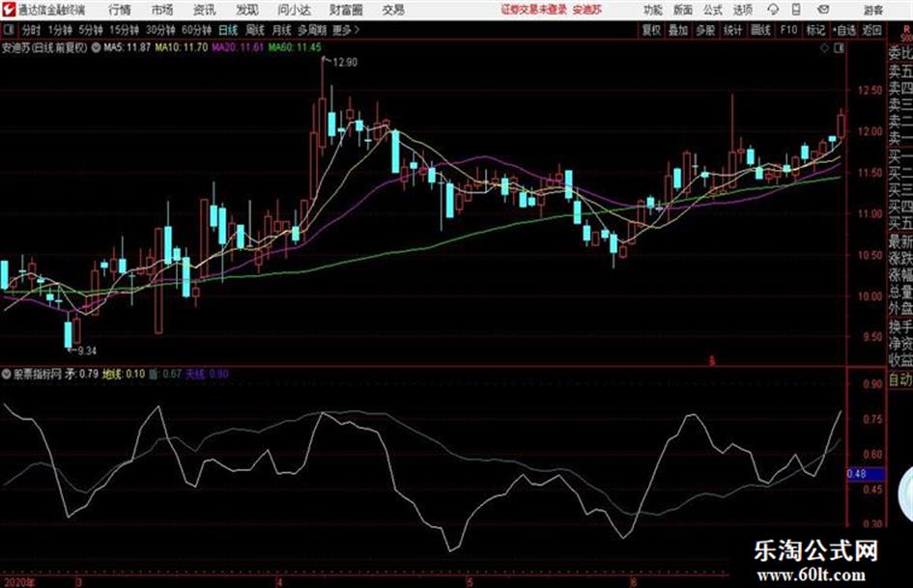
Task: Open the 选项 menu
Action: point(743,10)
